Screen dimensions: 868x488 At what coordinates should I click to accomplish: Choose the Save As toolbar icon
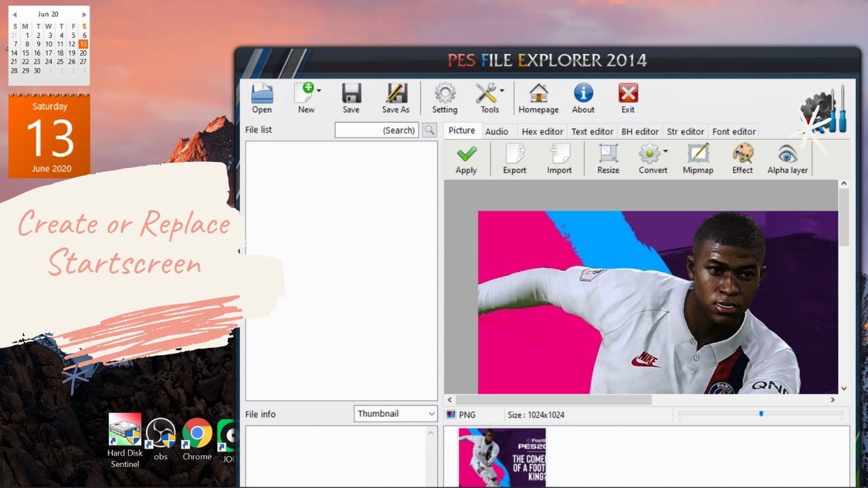[396, 98]
